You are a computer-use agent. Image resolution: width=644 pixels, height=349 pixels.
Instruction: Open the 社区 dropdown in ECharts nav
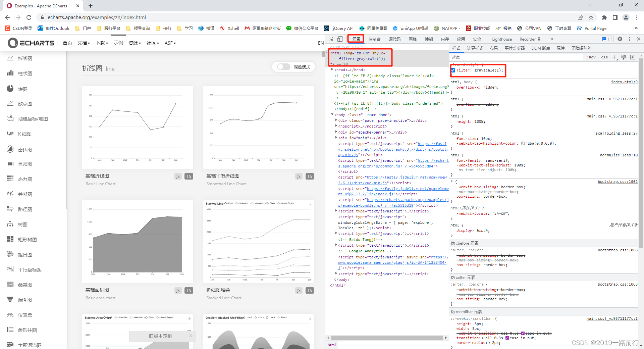pos(153,43)
